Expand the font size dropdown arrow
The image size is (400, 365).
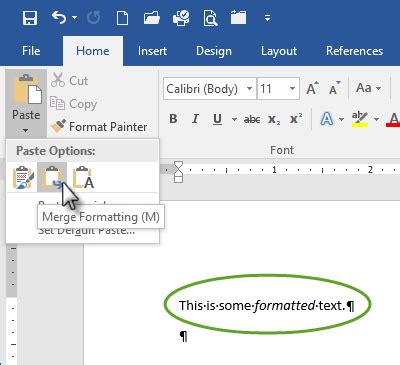(x=292, y=89)
